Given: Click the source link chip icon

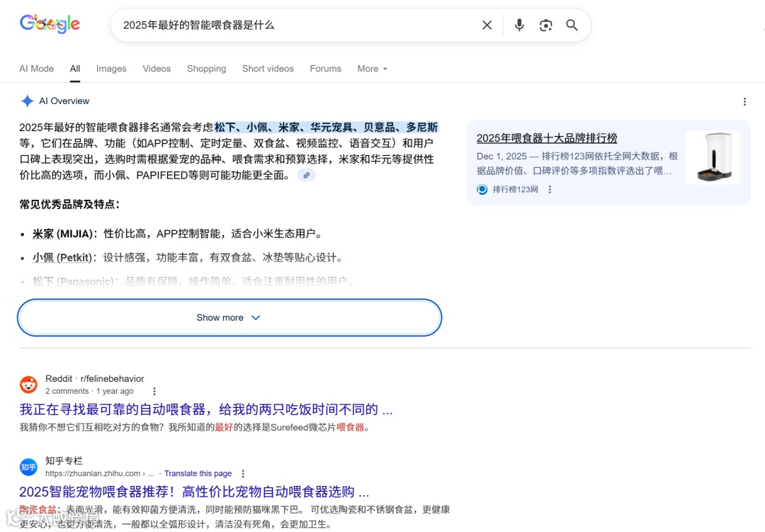Looking at the screenshot, I should click(307, 175).
